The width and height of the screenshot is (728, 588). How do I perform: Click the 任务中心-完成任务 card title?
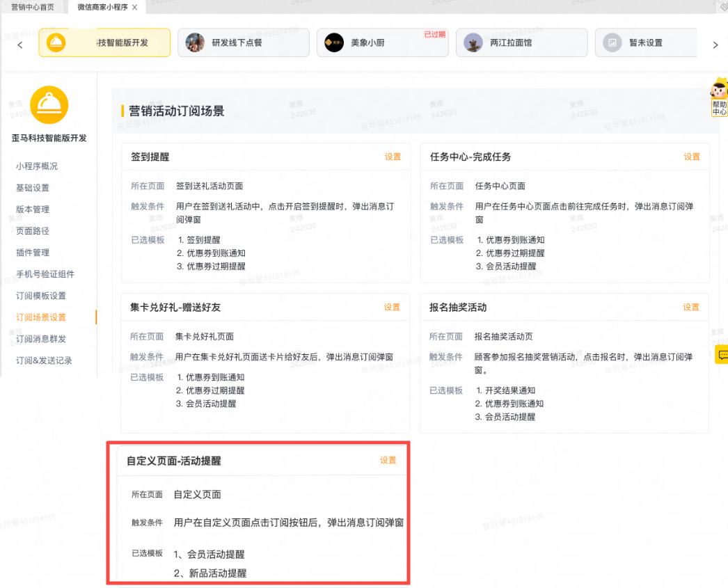470,157
